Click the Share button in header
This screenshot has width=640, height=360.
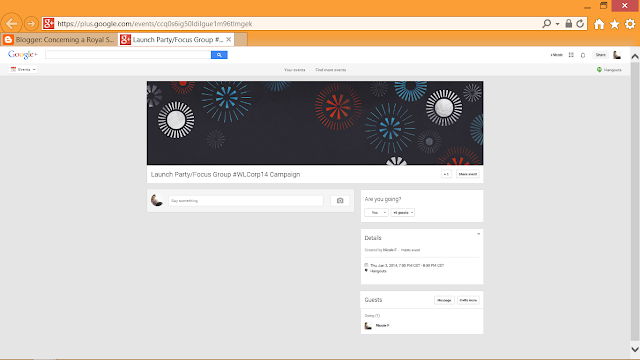pyautogui.click(x=600, y=55)
